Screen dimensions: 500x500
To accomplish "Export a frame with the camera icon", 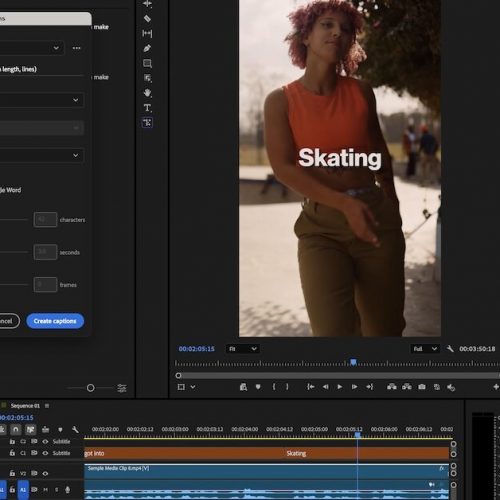I will (422, 387).
